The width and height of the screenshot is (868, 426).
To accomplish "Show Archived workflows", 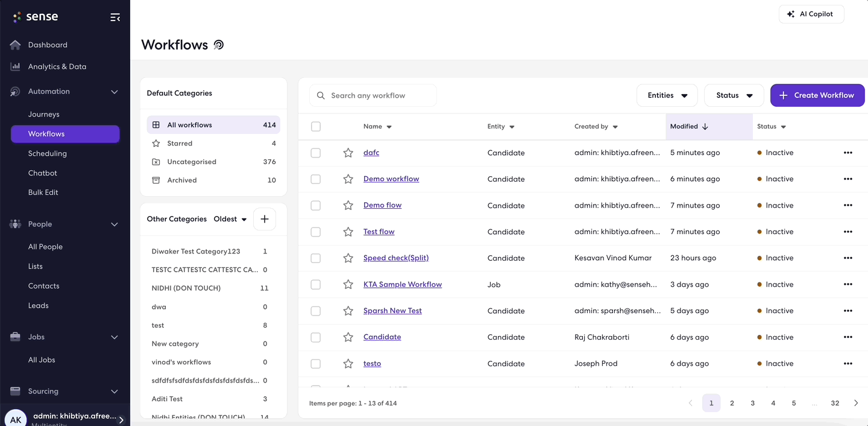I will click(182, 180).
